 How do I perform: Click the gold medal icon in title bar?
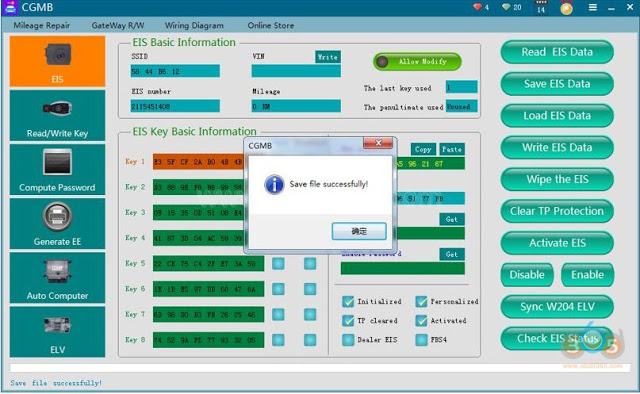point(566,8)
